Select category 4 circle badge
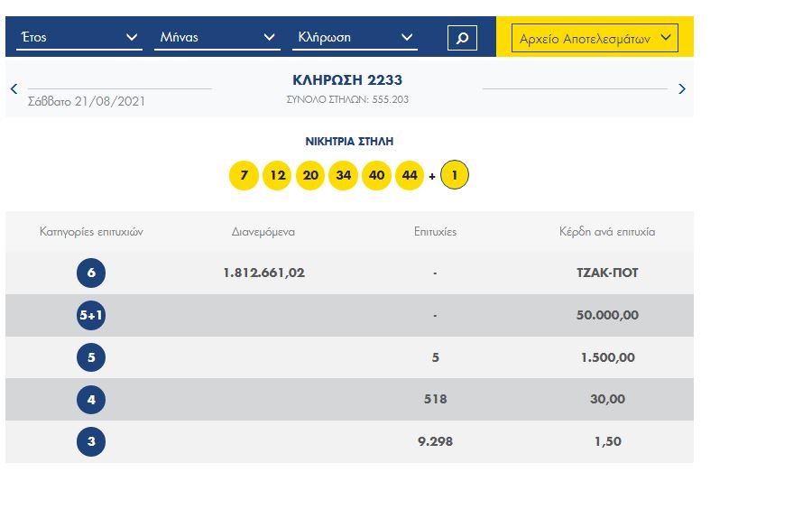 (x=91, y=399)
